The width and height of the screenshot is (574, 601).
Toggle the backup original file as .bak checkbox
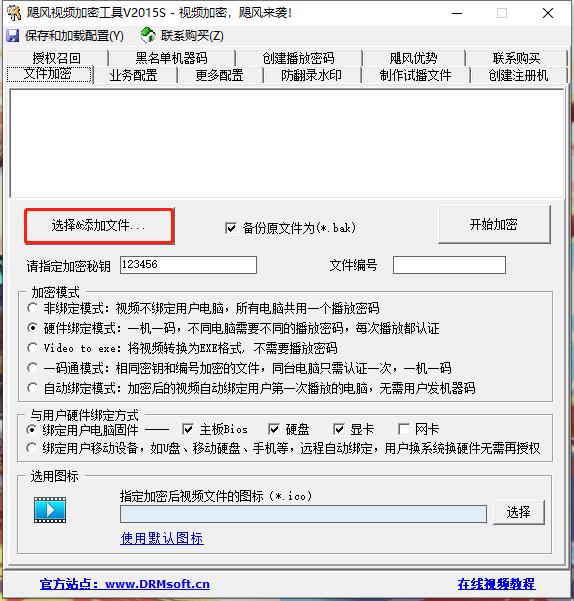(231, 228)
